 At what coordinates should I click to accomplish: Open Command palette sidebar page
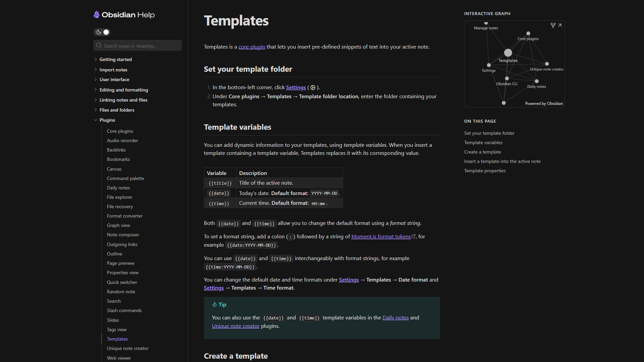125,178
